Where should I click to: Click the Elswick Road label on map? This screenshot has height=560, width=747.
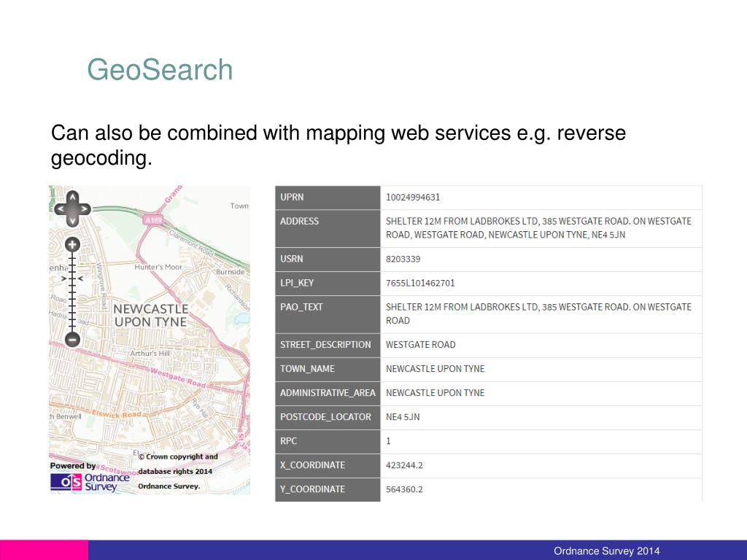click(x=117, y=414)
